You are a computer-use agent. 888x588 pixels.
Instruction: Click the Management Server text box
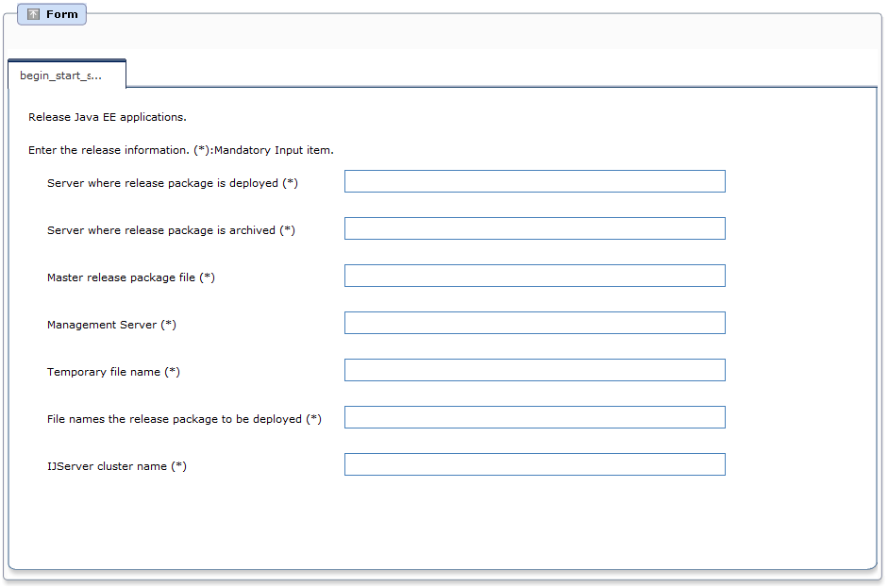[535, 323]
